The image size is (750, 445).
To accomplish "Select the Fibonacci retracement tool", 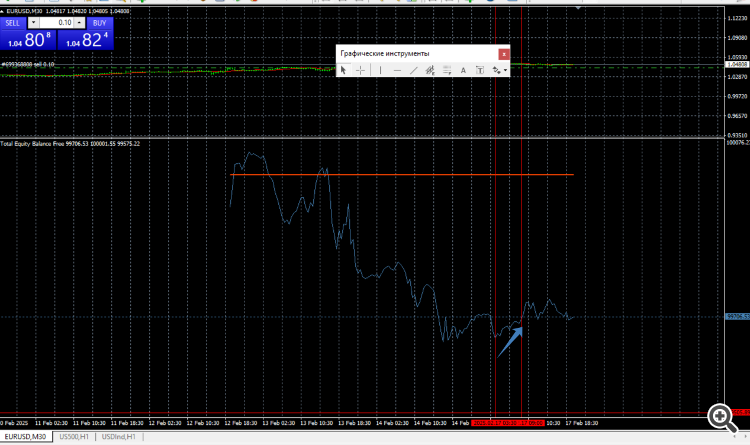I will tap(447, 70).
